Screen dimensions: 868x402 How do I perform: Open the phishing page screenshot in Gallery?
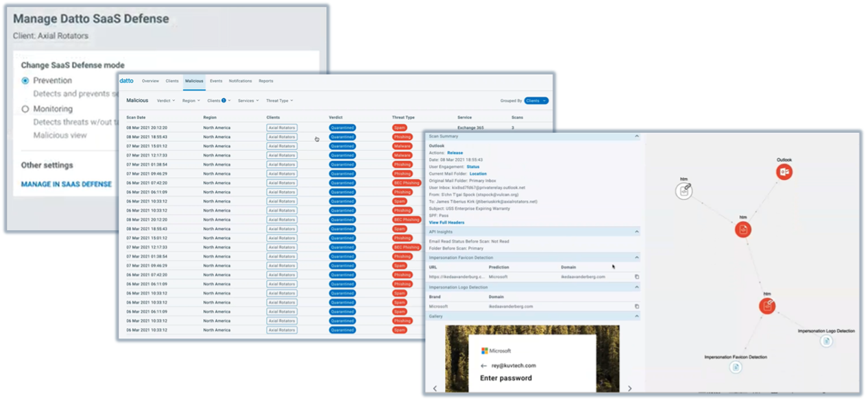point(532,358)
